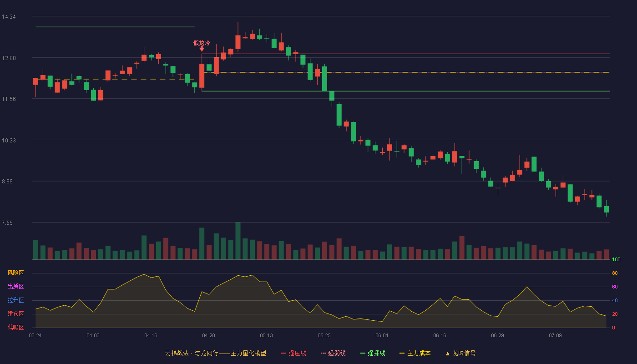Select the 拉升区 zone label
Screen dimensions: 637x364
pyautogui.click(x=15, y=300)
